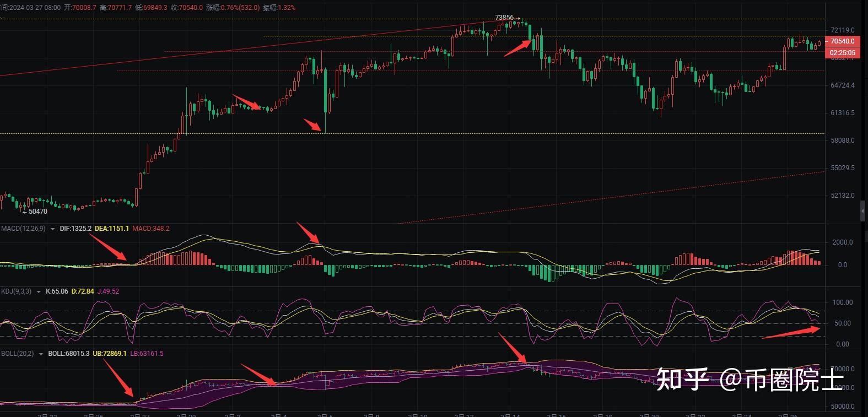Expand the KDJ(9,3,3) indicator dropdown arrow
868x417 pixels.
pyautogui.click(x=38, y=291)
